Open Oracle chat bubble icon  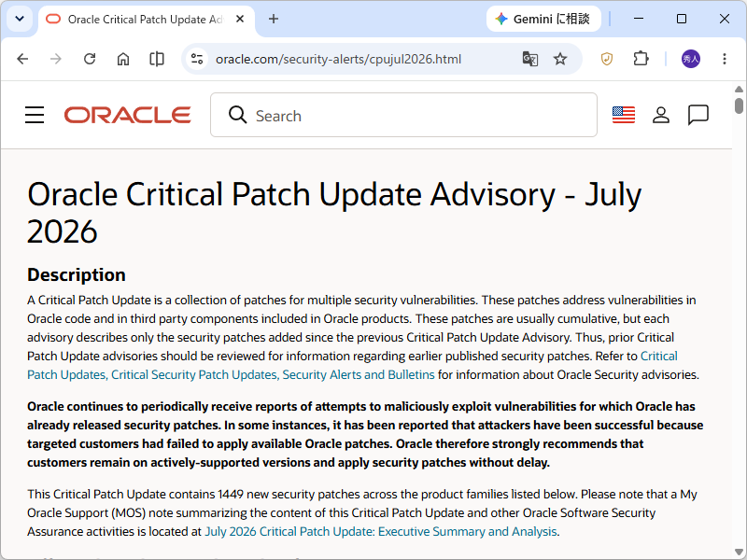pos(698,115)
